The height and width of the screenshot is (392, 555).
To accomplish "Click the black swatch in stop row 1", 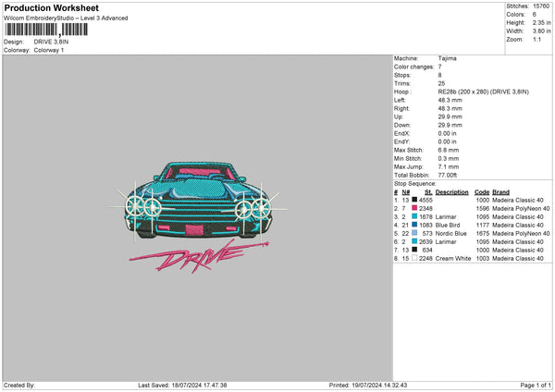I will point(414,200).
